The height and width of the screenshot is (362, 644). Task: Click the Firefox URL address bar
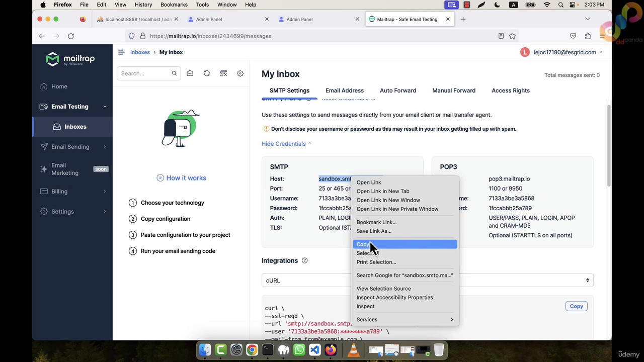pos(322,36)
